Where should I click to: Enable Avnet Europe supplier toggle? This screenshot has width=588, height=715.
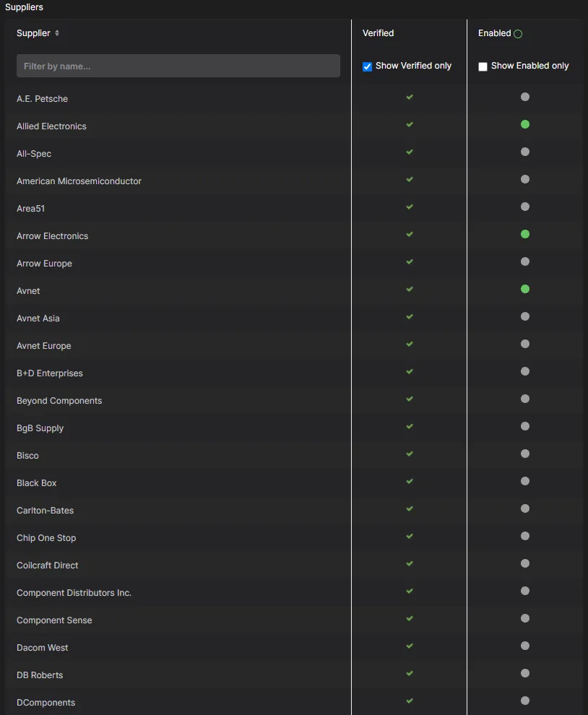(x=525, y=344)
